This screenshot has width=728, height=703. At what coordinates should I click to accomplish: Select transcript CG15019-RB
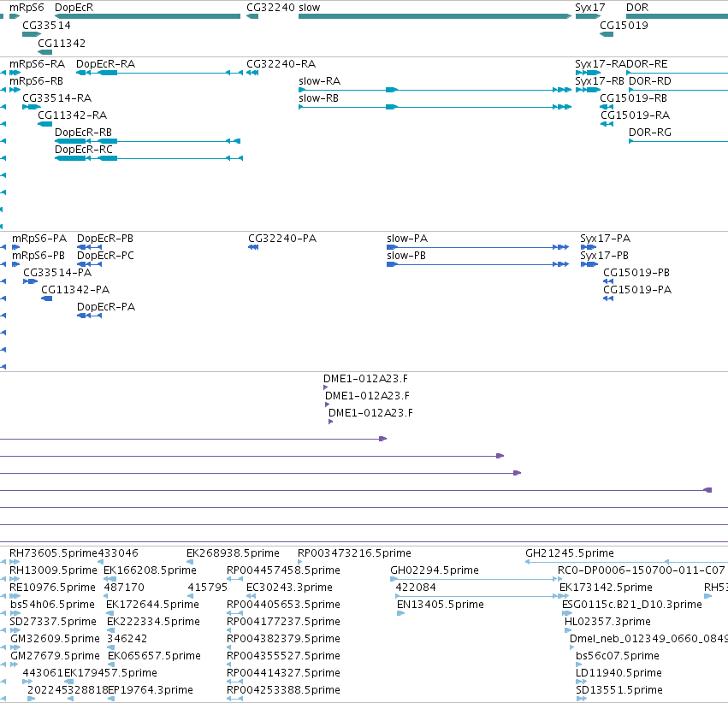coord(633,97)
